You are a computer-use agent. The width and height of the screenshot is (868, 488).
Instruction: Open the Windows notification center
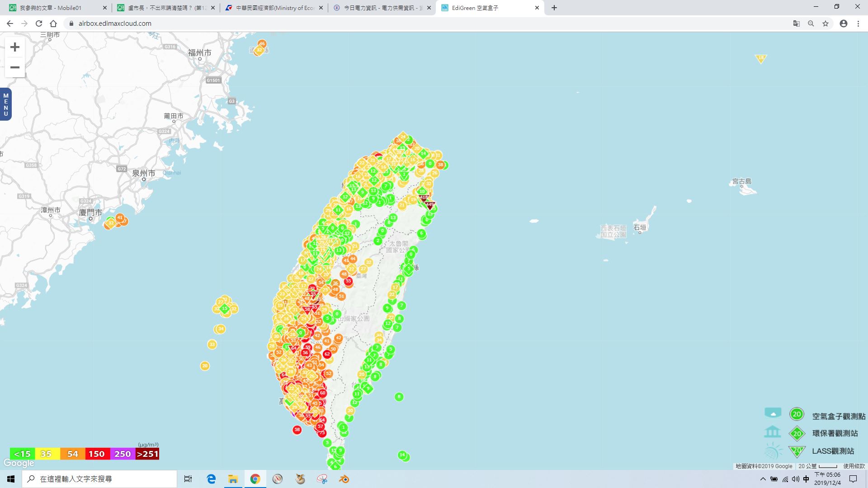coord(853,479)
